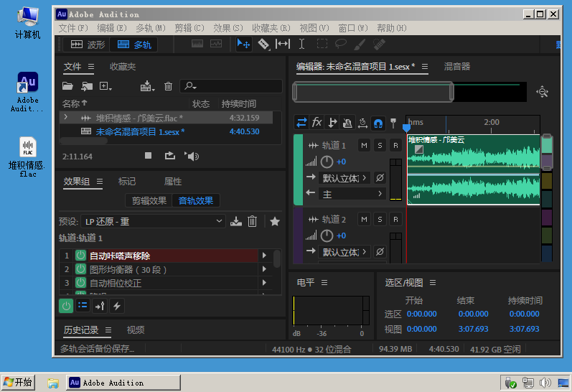The image size is (572, 392).
Task: Mute Track 2 with M button
Action: point(364,219)
